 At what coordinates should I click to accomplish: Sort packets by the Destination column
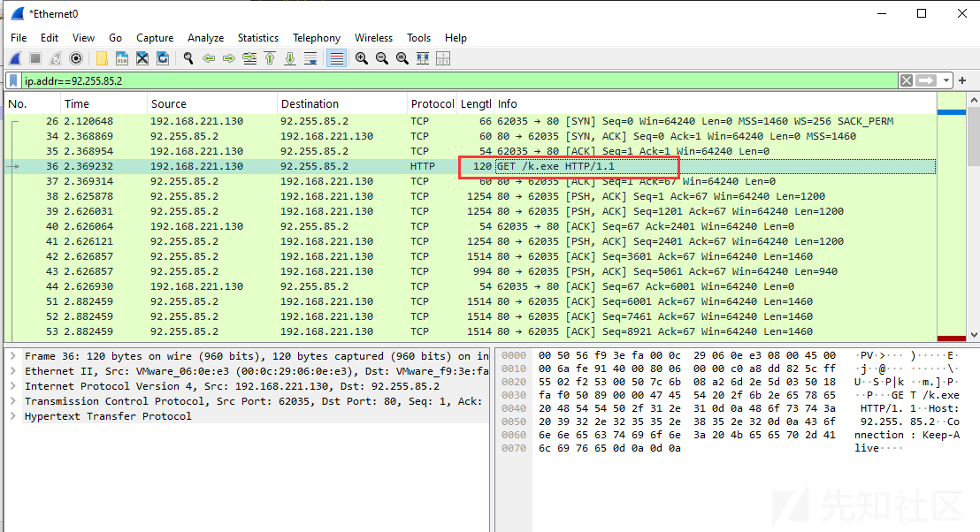click(x=342, y=103)
